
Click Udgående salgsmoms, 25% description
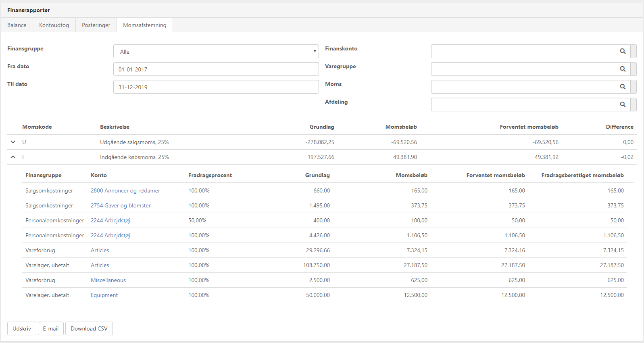(x=134, y=142)
